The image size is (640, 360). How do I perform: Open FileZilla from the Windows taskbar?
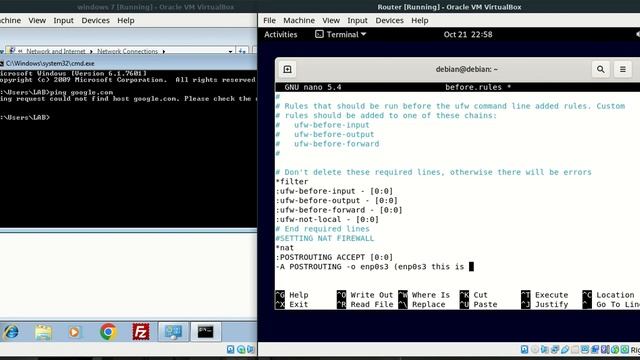141,332
